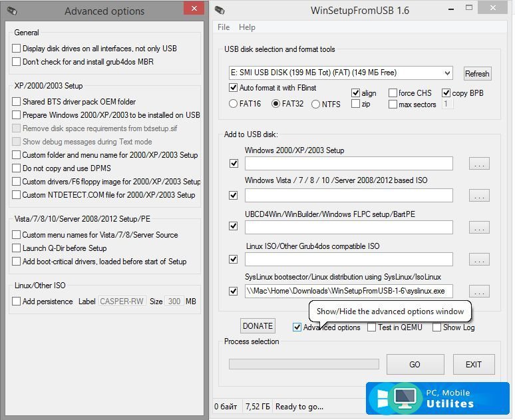Enable Test in QEMU checkbox
Viewport: 515px width, 420px height.
point(371,327)
